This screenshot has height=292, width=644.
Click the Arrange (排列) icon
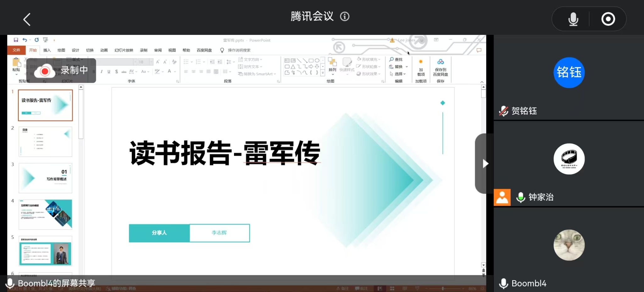tap(332, 65)
